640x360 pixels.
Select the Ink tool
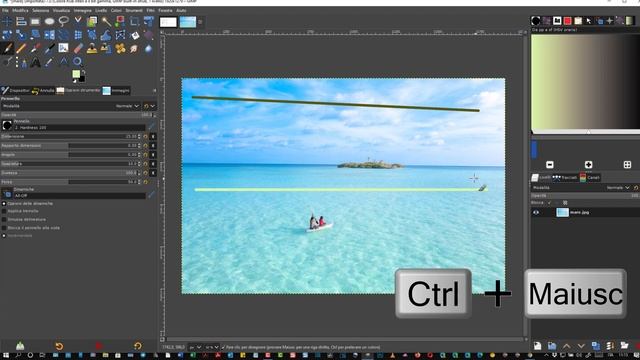(49, 49)
